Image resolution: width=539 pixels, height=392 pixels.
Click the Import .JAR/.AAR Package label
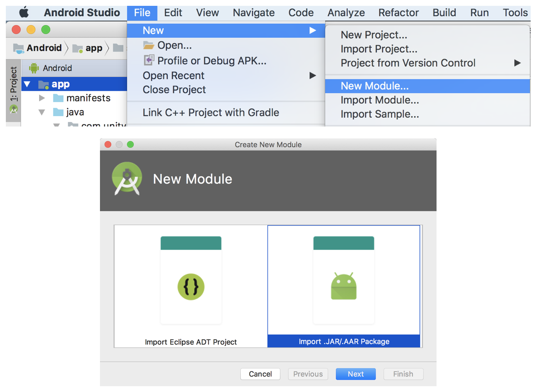tap(344, 342)
